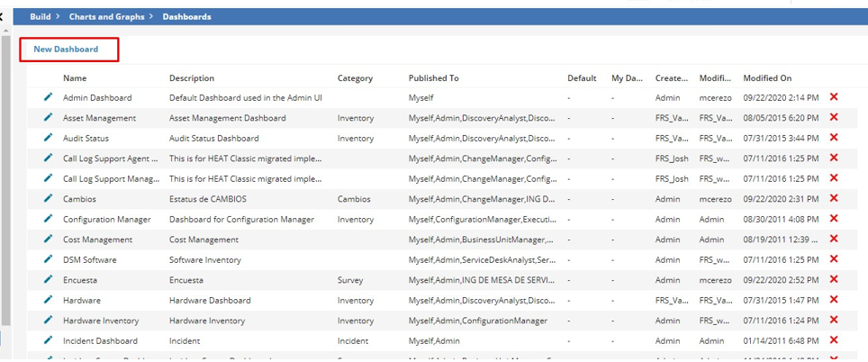The image size is (868, 362).
Task: Remove Hardware Inventory with red X
Action: [x=833, y=321]
